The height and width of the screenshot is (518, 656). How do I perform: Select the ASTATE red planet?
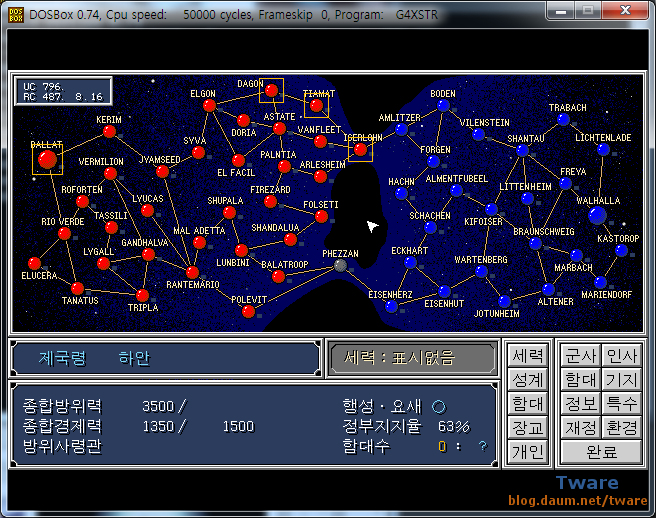tap(279, 128)
